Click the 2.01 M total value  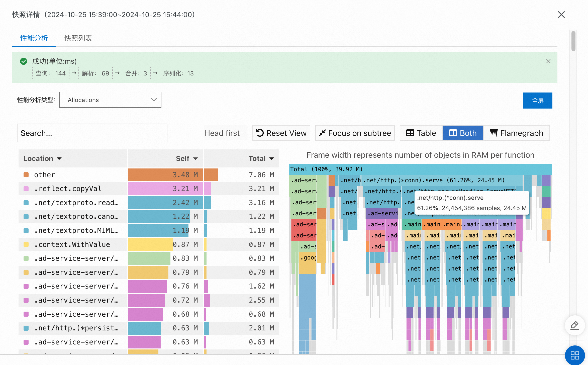pyautogui.click(x=261, y=328)
